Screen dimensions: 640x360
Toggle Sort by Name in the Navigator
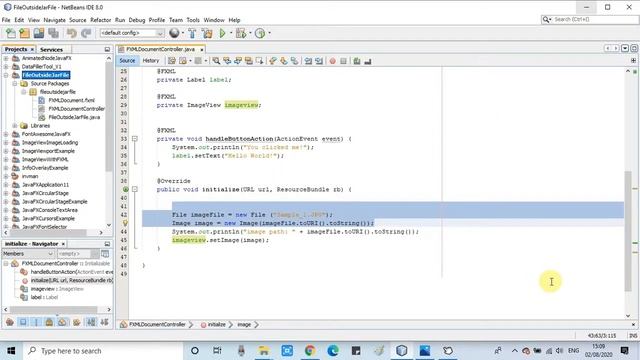pos(91,322)
